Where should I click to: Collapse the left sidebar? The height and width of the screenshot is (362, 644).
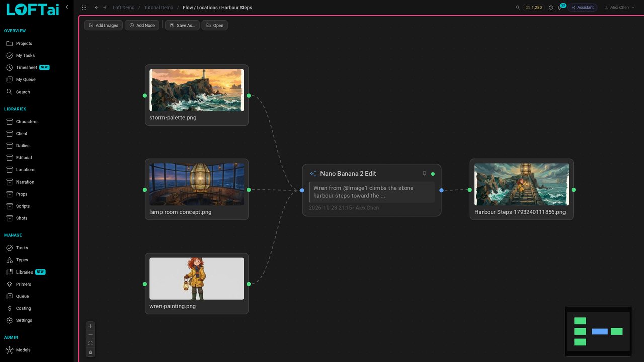pyautogui.click(x=67, y=7)
